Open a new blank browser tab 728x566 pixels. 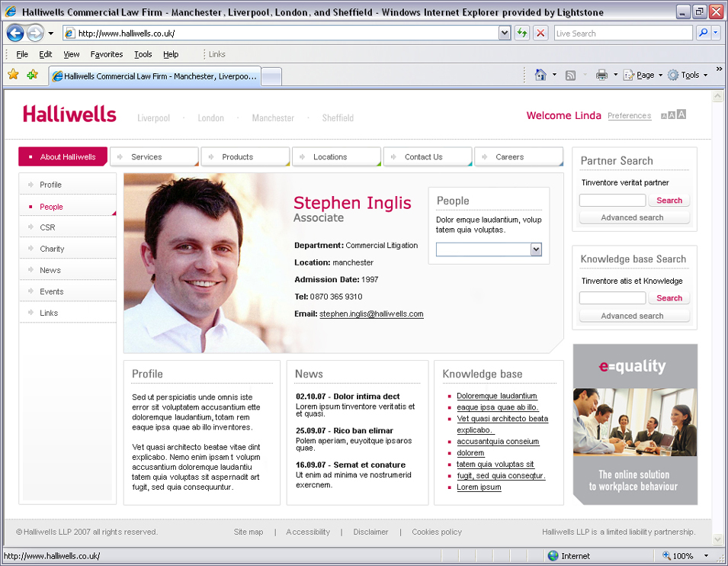point(271,77)
